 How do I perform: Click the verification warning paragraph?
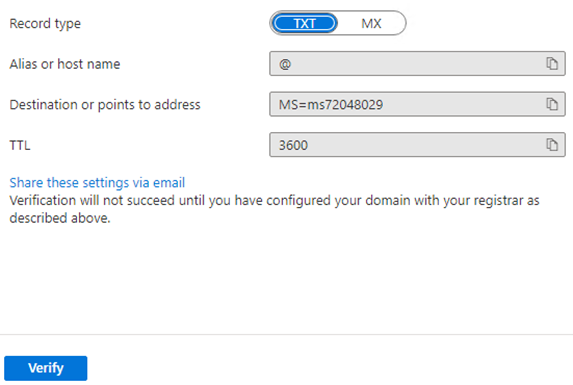pyautogui.click(x=274, y=209)
